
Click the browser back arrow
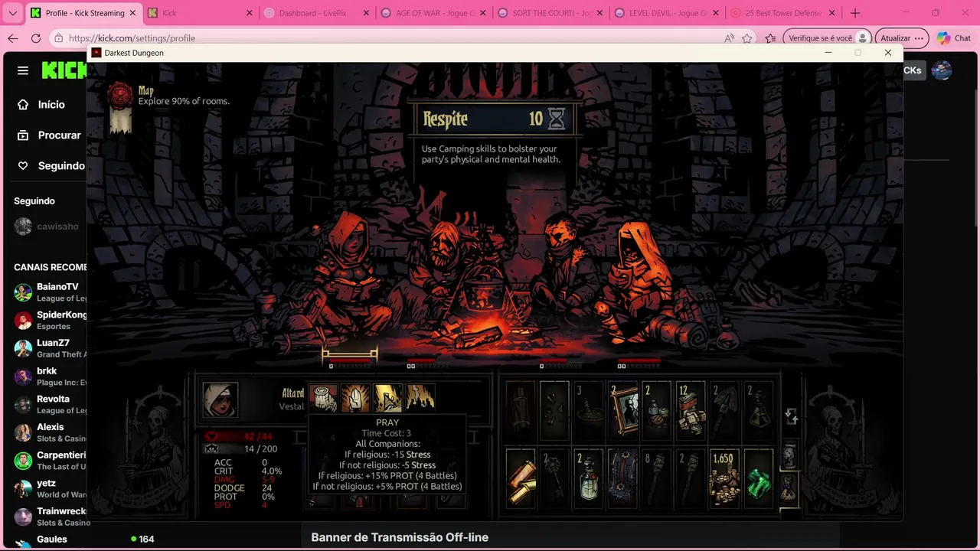click(13, 38)
